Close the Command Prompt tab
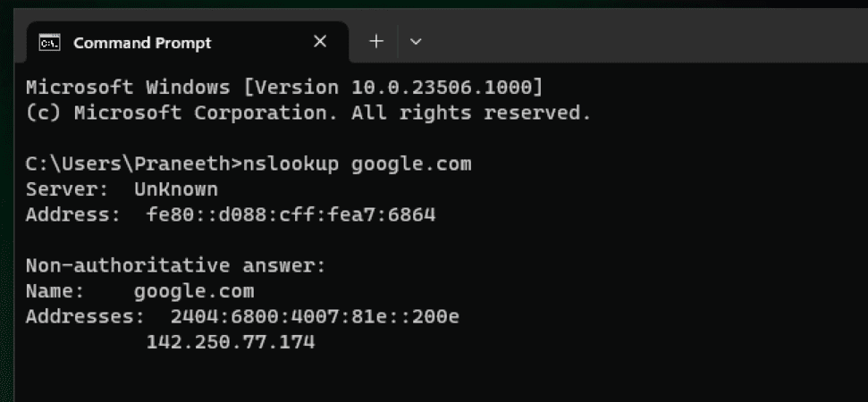Screen dimensions: 868x402 pyautogui.click(x=320, y=42)
